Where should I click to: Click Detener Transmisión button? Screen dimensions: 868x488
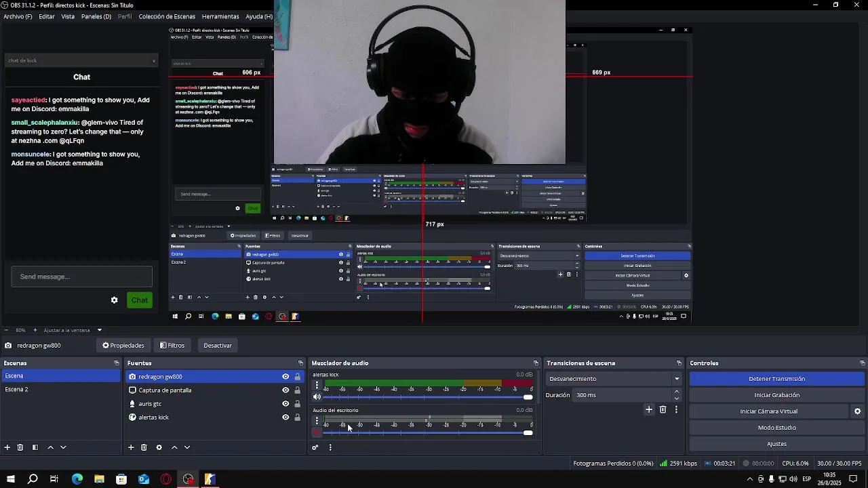(x=777, y=379)
